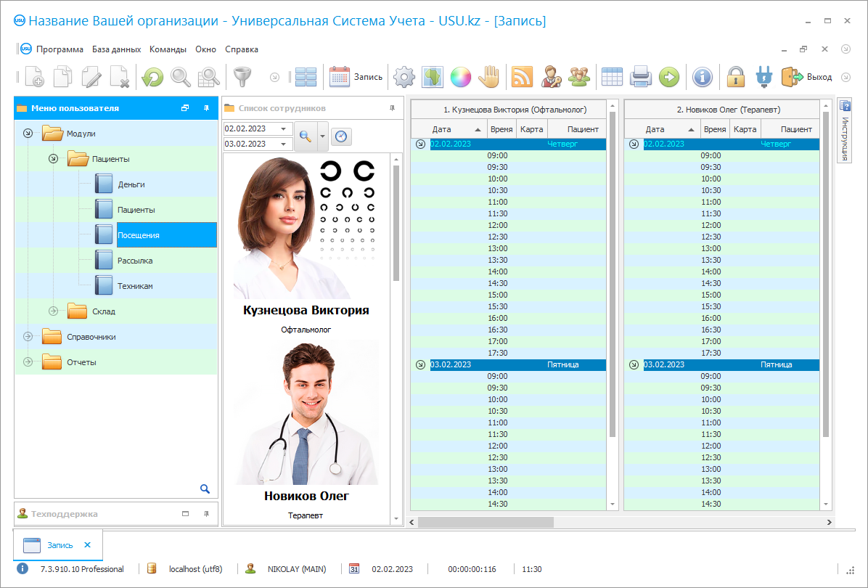Click the blue info icon in toolbar
The image size is (868, 588).
point(702,77)
